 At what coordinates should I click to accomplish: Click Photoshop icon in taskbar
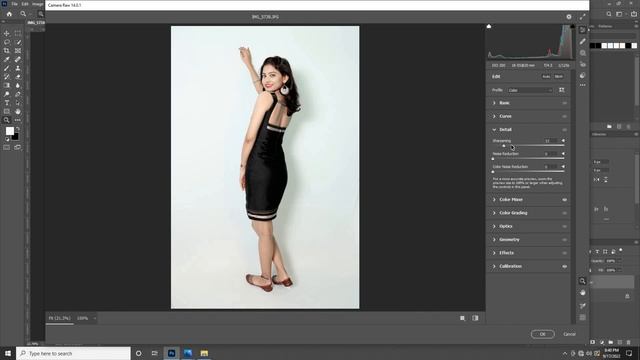tap(171, 353)
